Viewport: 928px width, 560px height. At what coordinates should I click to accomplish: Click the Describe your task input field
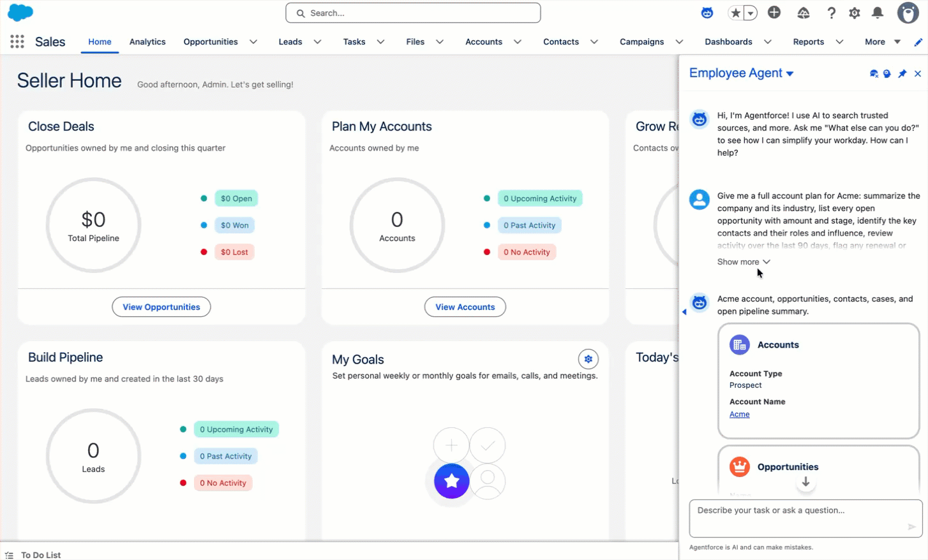(805, 519)
